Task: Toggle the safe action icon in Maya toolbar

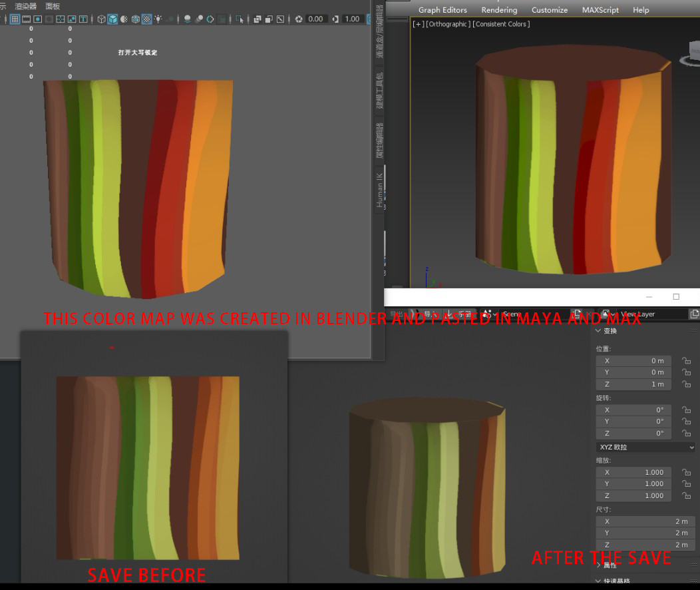Action: pyautogui.click(x=71, y=19)
